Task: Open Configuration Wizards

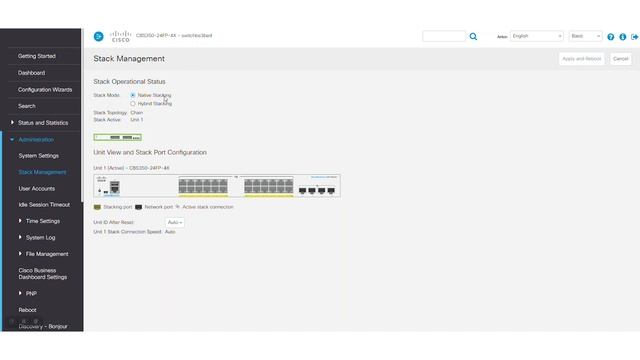Action: coord(45,89)
